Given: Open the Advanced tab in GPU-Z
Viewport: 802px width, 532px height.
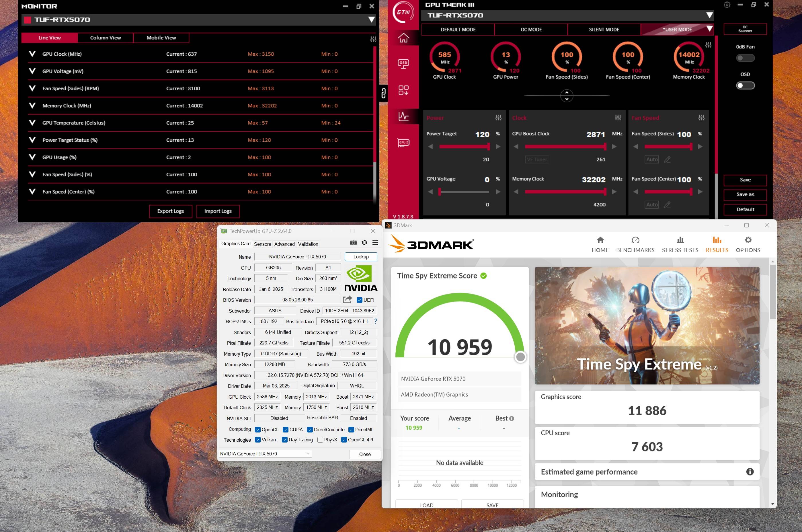Looking at the screenshot, I should pyautogui.click(x=284, y=244).
